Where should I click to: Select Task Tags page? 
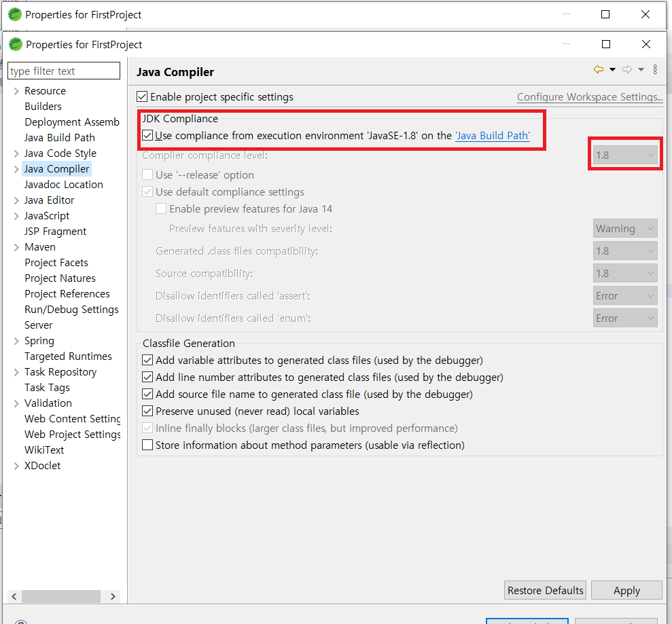47,388
